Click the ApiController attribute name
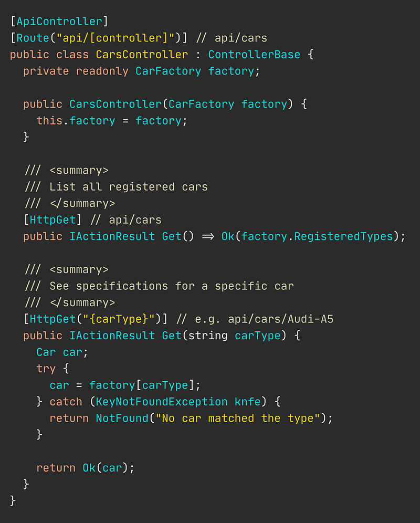 (x=59, y=22)
